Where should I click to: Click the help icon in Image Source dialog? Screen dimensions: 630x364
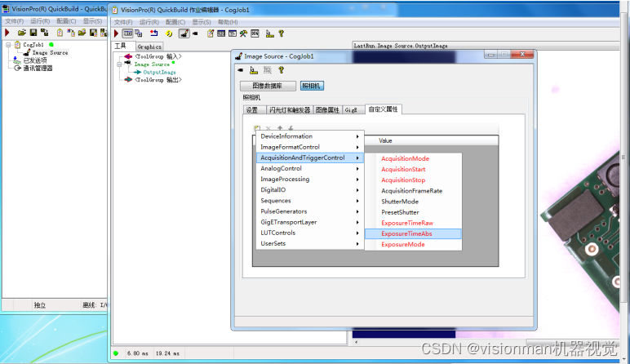(x=282, y=70)
